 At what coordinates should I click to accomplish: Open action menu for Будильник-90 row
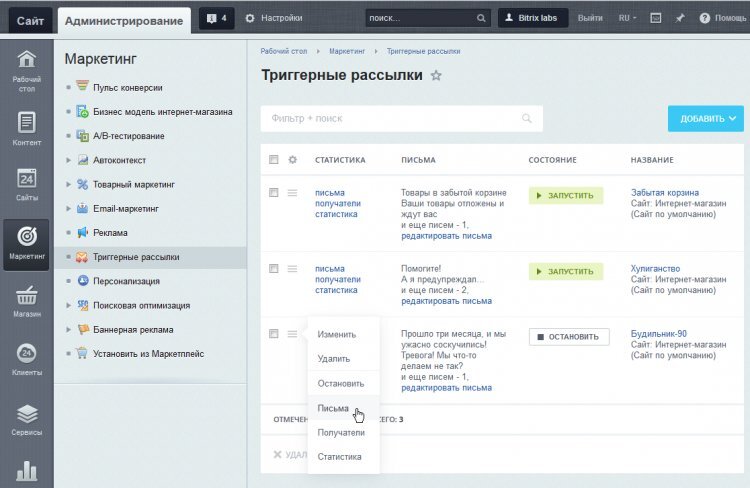pos(292,334)
